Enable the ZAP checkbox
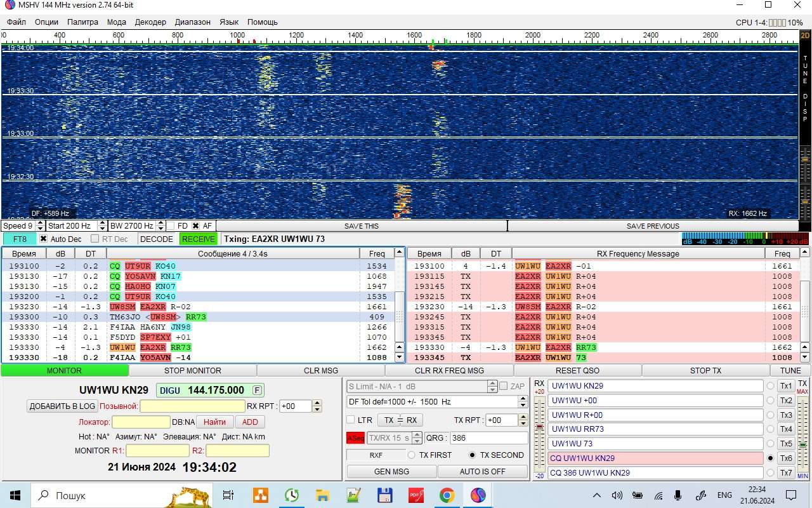The width and height of the screenshot is (812, 508). pyautogui.click(x=503, y=386)
